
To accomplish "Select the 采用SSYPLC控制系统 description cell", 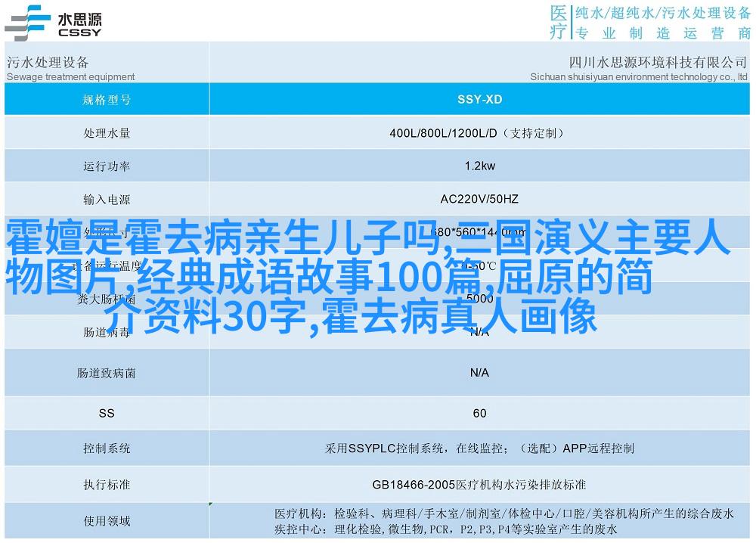I will [480, 448].
